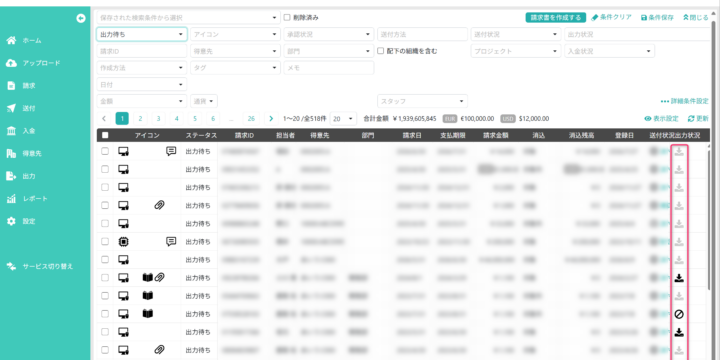Viewport: 720px width, 360px height.
Task: Open 表示設定 display settings
Action: pyautogui.click(x=661, y=118)
